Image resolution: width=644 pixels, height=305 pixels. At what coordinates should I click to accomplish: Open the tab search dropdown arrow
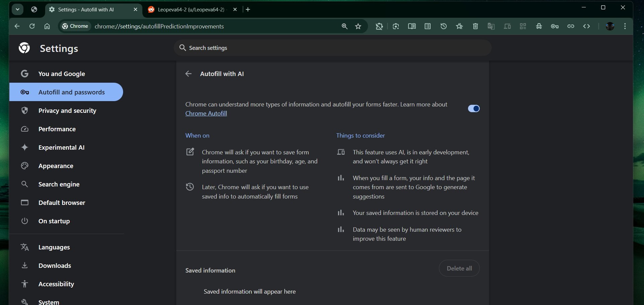pos(17,9)
